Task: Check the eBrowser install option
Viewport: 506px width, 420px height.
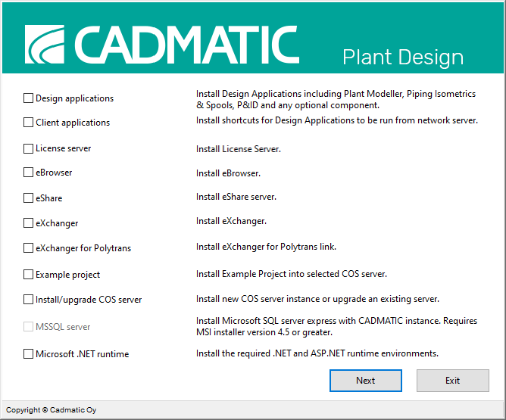Action: [29, 173]
